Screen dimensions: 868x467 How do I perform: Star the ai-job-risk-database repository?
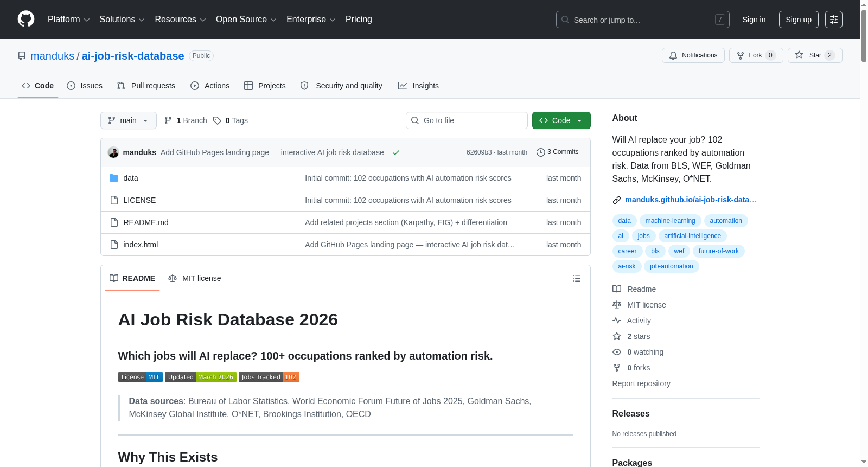pos(815,55)
